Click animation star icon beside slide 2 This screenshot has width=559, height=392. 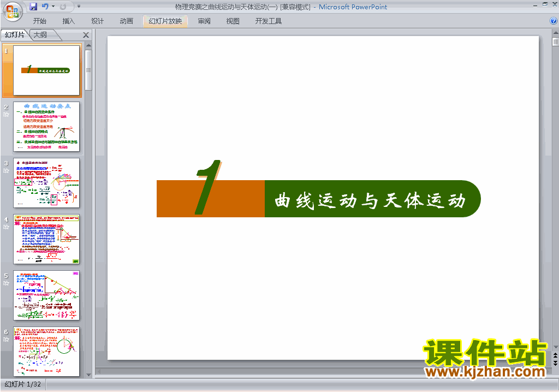click(6, 115)
